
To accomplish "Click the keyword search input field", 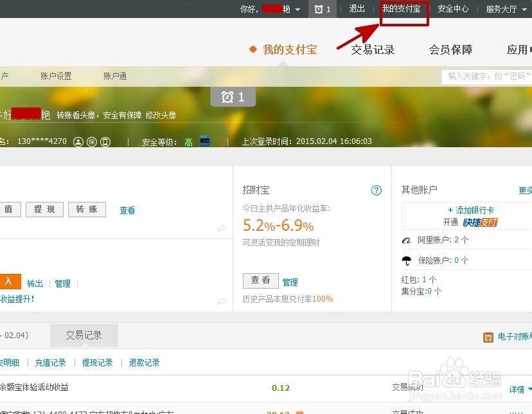I will [x=486, y=76].
